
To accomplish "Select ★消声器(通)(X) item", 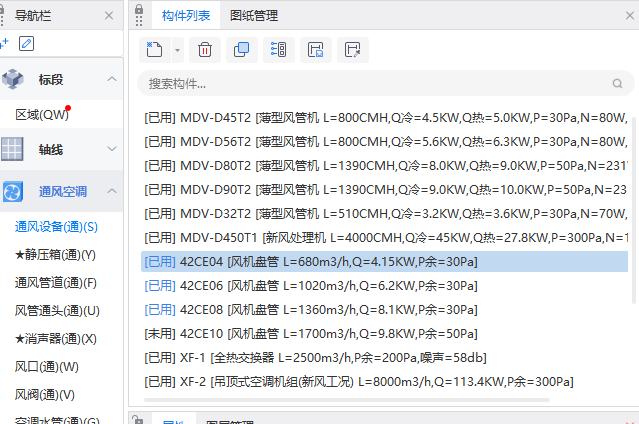I will point(55,338).
